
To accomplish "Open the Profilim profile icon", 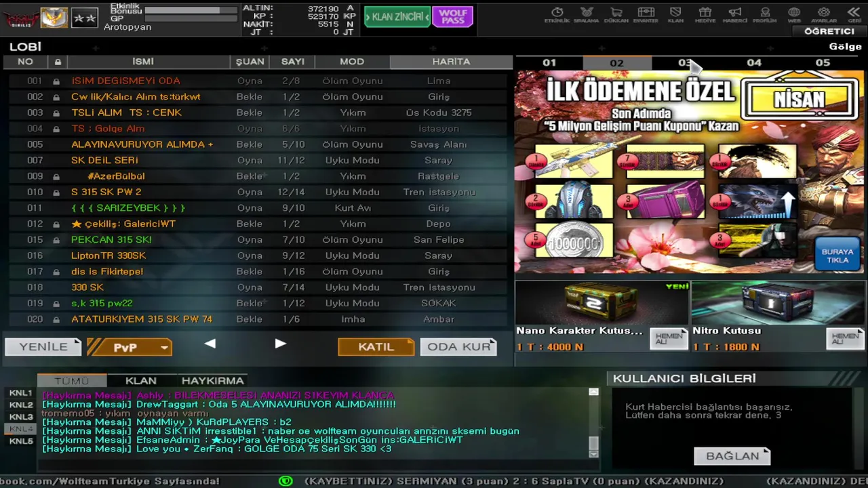I will pyautogui.click(x=765, y=15).
